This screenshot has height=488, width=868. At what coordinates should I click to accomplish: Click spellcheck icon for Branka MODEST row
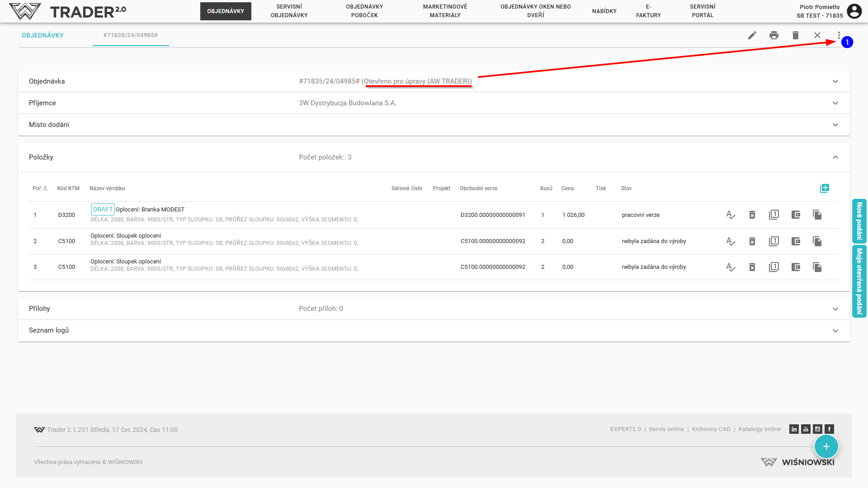click(x=731, y=215)
